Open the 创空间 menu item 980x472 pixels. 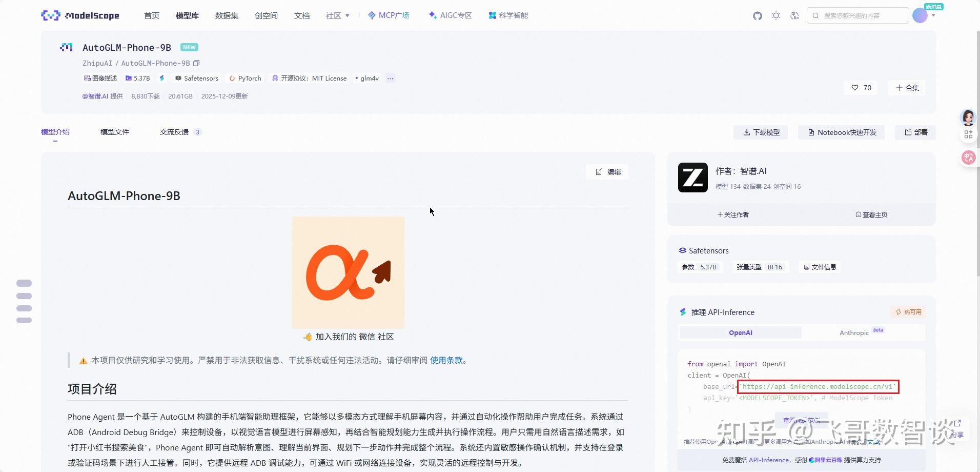[266, 15]
